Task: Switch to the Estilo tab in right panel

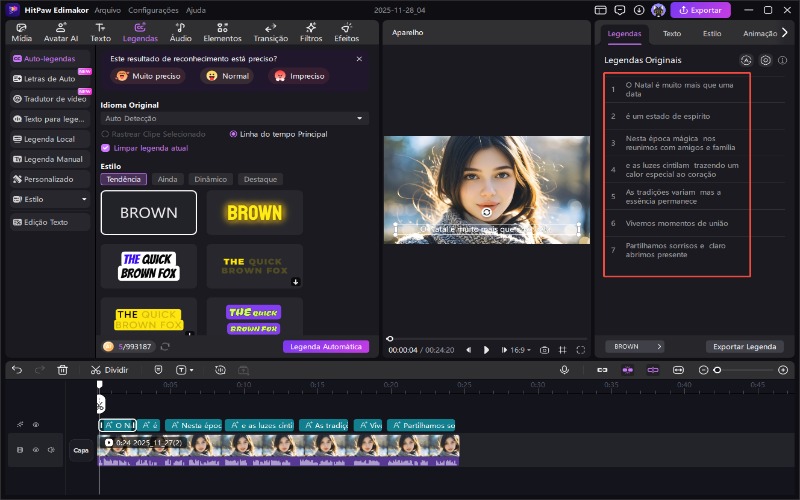Action: (712, 33)
